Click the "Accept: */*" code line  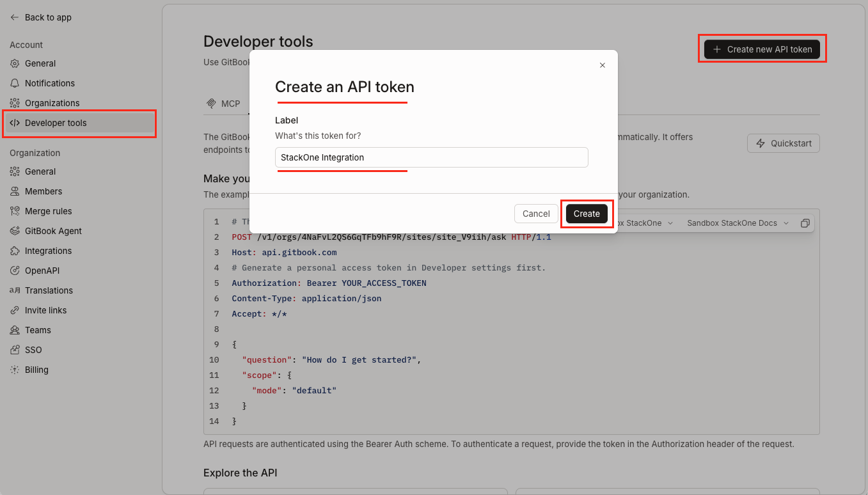(x=259, y=313)
